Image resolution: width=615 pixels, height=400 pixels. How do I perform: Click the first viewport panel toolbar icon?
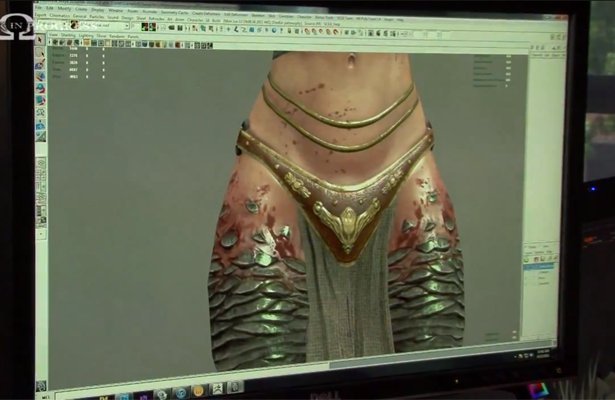(50, 43)
